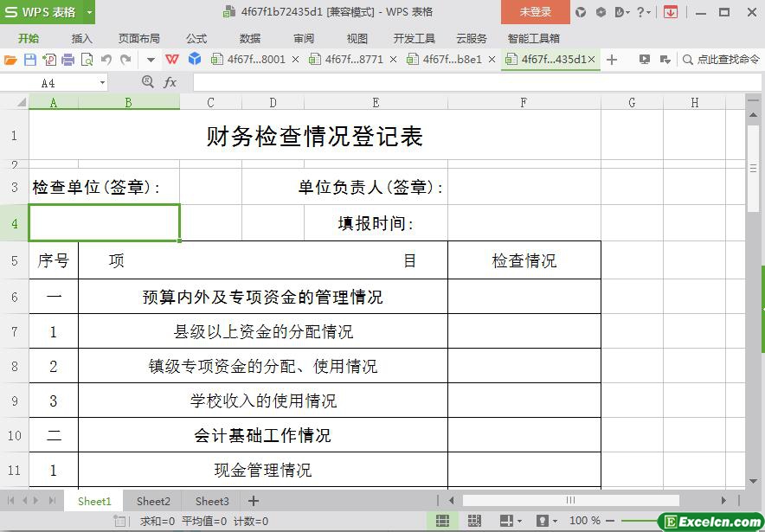
Task: Click the skin/theme icon in title bar
Action: (x=581, y=12)
